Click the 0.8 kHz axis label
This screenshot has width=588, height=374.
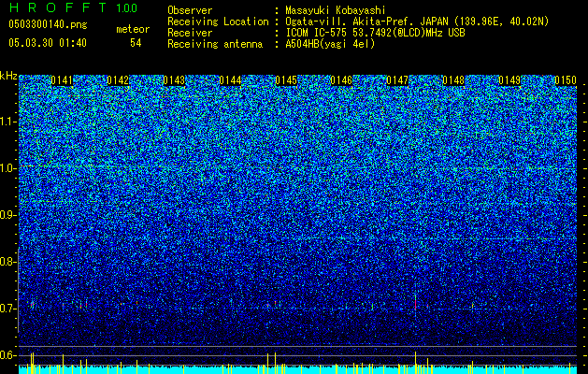click(x=8, y=262)
